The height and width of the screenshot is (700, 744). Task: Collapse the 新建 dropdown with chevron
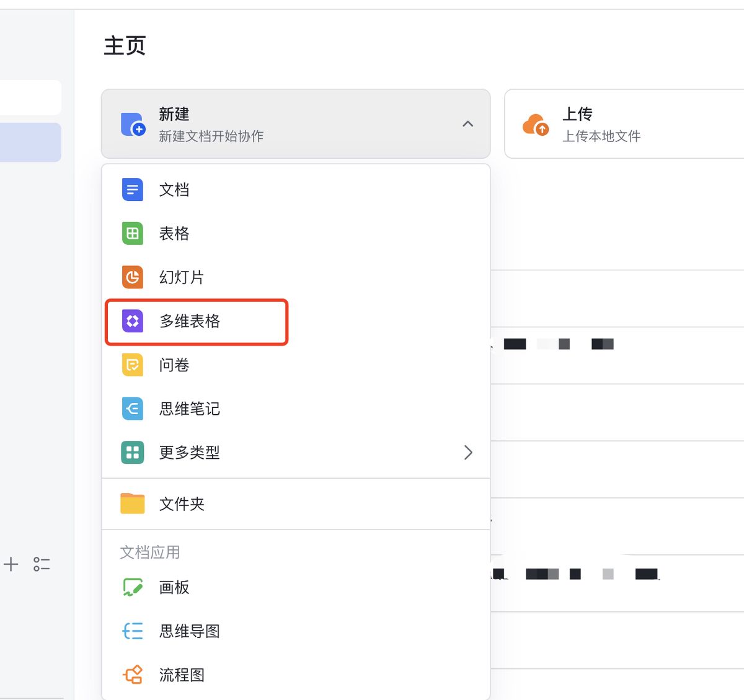[x=467, y=124]
